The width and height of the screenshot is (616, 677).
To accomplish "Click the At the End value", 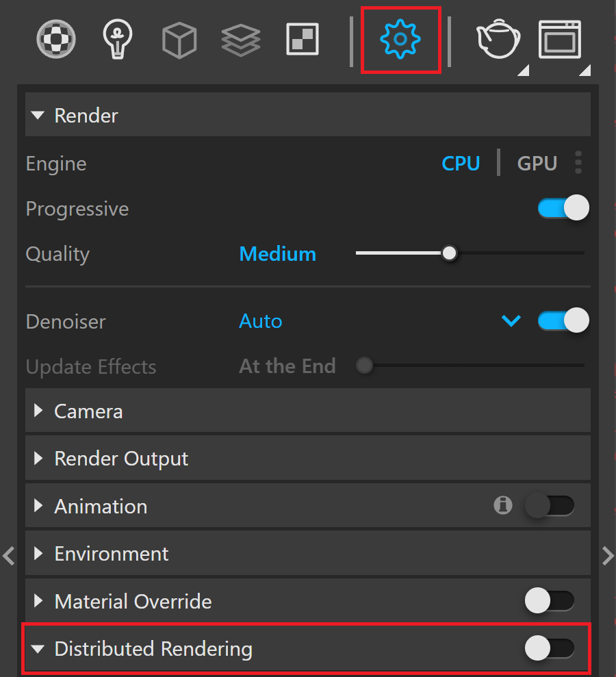I will pyautogui.click(x=287, y=366).
